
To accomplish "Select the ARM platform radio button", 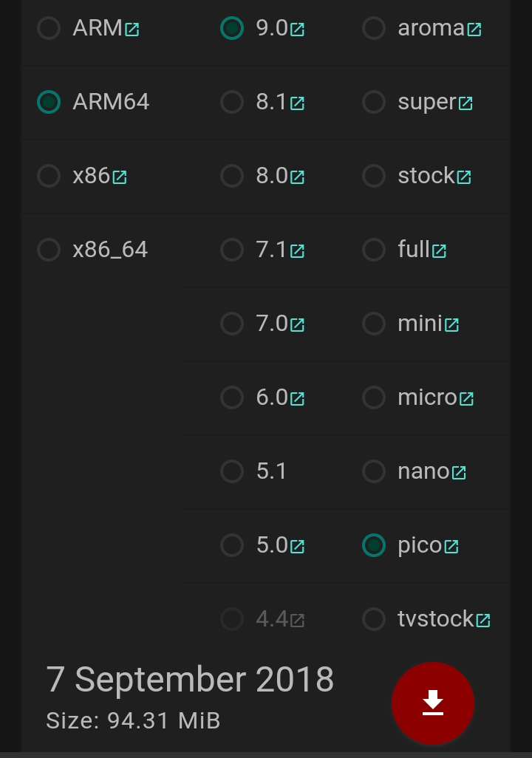I will 49,28.
